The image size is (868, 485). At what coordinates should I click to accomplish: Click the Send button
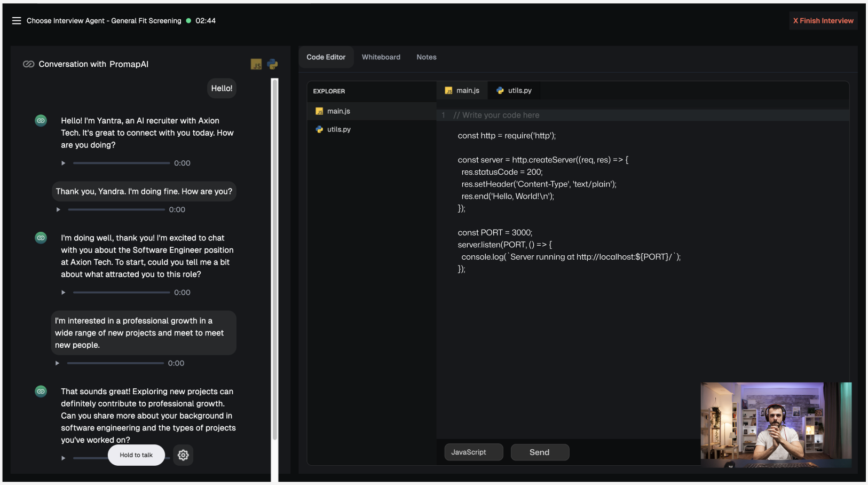(540, 452)
